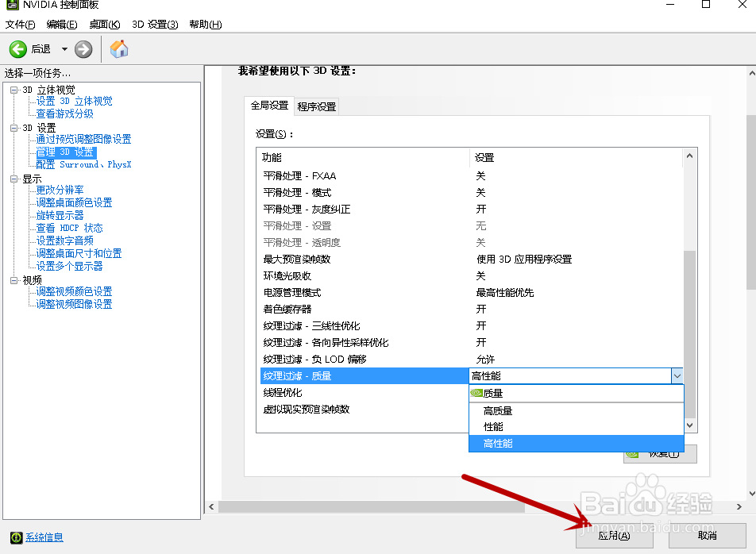Switch to the 全局设置 tab
Viewport: 756px width, 554px height.
coord(269,106)
